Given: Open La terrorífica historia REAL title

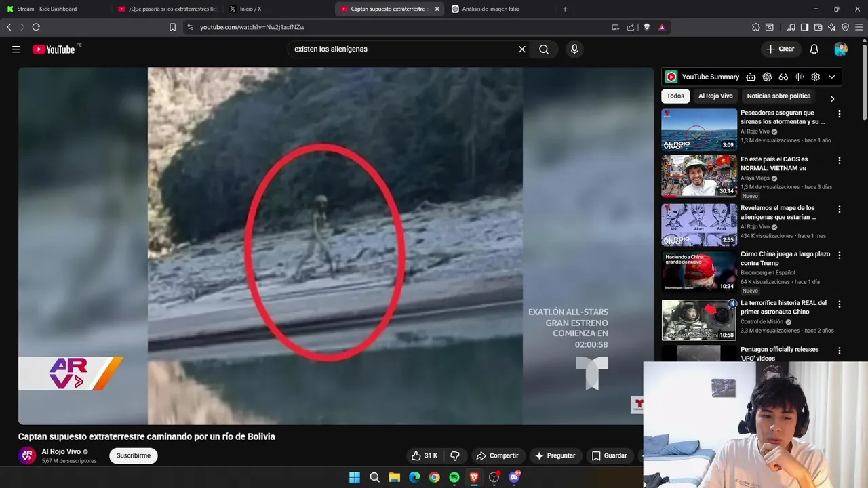Looking at the screenshot, I should pos(783,307).
